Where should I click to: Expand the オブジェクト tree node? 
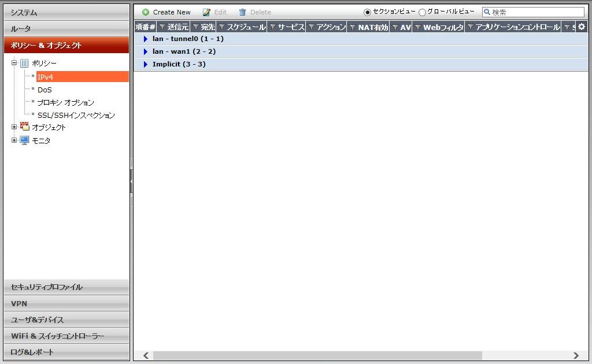(14, 127)
